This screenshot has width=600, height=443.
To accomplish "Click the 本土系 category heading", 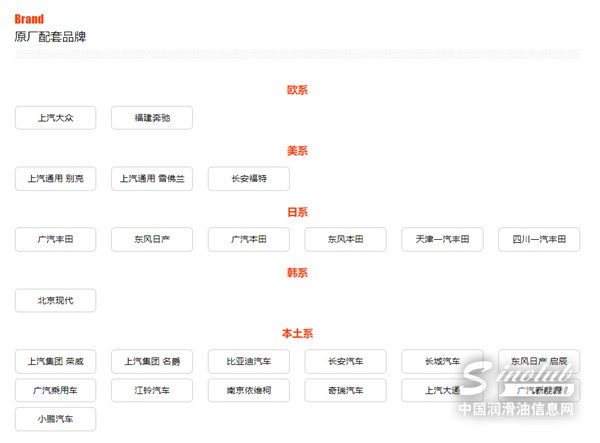I will tap(297, 334).
